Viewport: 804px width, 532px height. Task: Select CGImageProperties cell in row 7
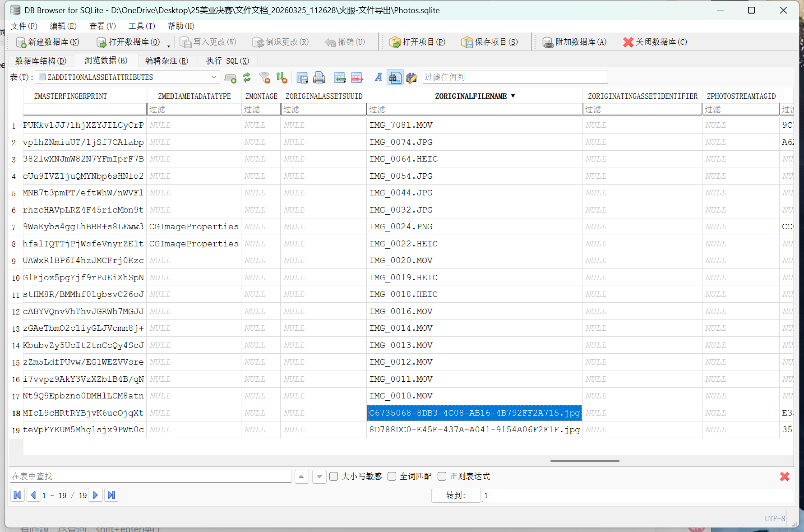point(194,227)
